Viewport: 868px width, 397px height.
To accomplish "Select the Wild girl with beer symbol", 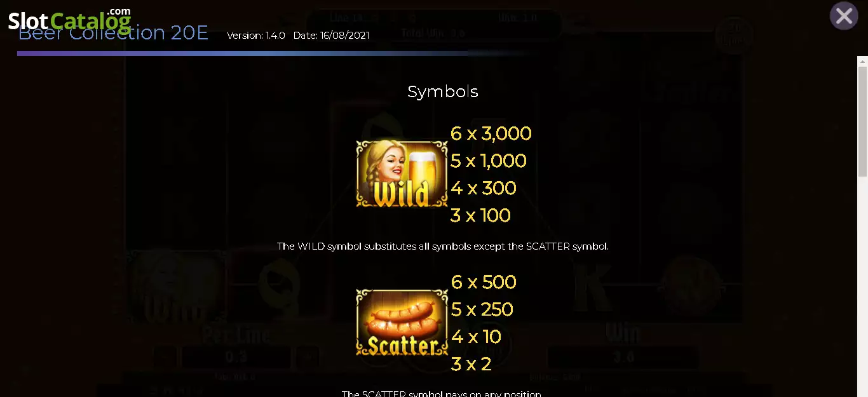I will pyautogui.click(x=402, y=174).
